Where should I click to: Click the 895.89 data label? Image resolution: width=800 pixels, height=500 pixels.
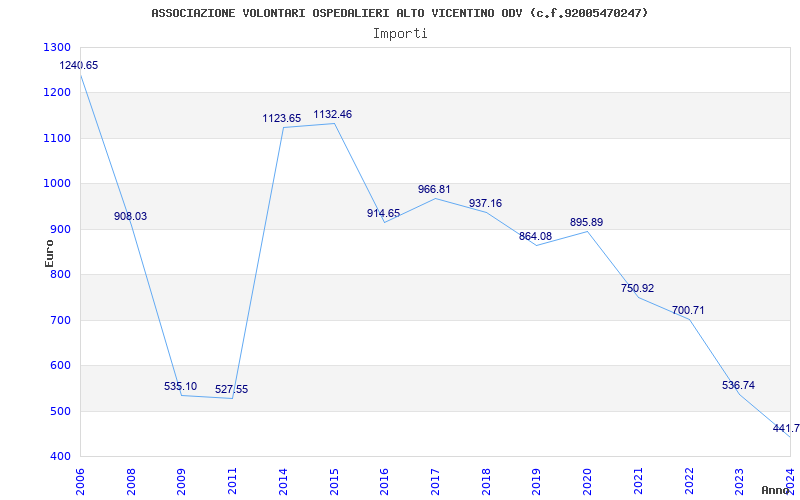586,222
